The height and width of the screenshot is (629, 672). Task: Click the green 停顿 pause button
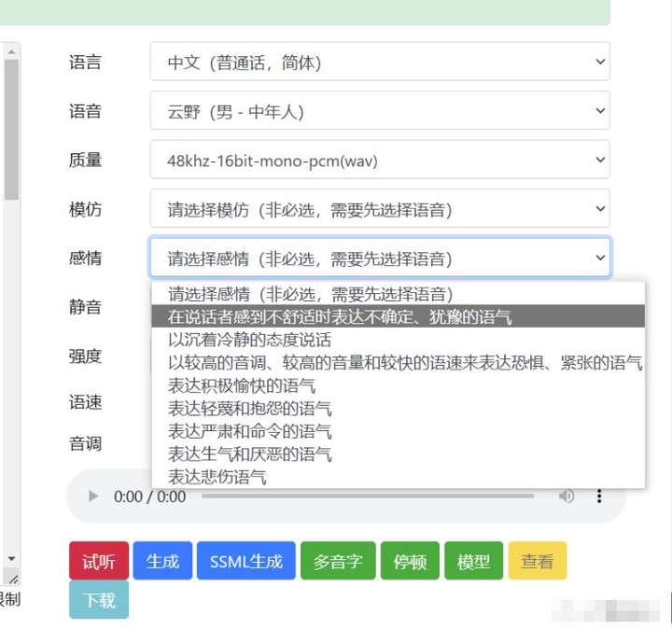coord(410,561)
